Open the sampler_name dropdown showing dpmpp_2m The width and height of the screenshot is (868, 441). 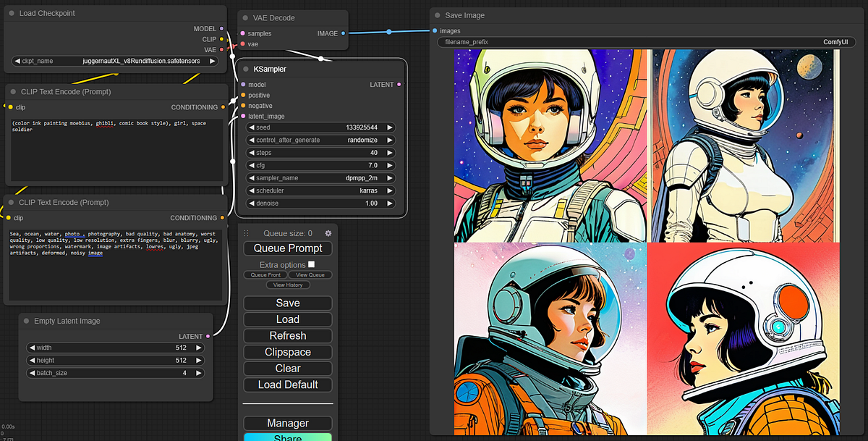click(x=319, y=177)
